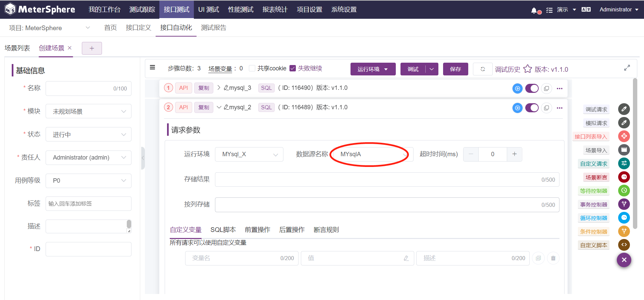Open the task center list icon
The width and height of the screenshot is (644, 300).
click(x=549, y=10)
